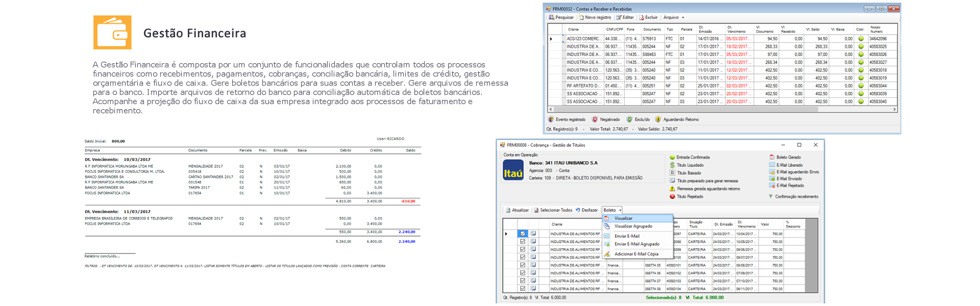The width and height of the screenshot is (980, 306).
Task: Click Atualizar in the Cobrança toolbar
Action: point(517,210)
